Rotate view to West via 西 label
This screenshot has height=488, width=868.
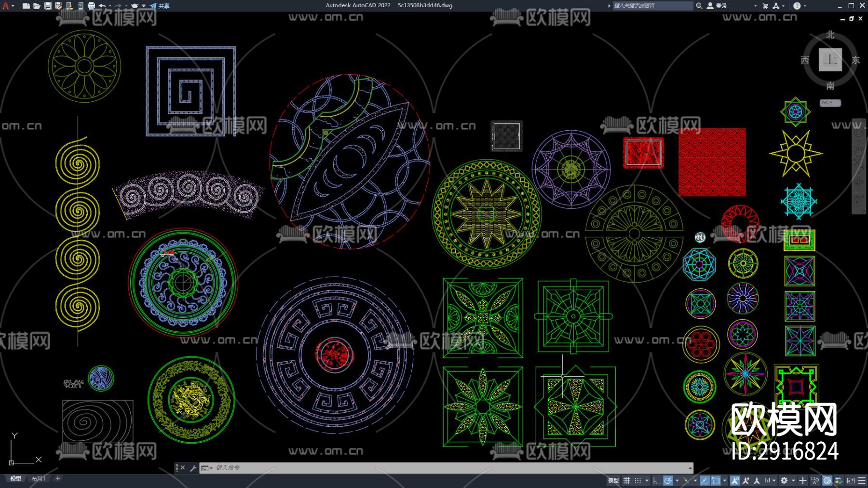pos(805,60)
